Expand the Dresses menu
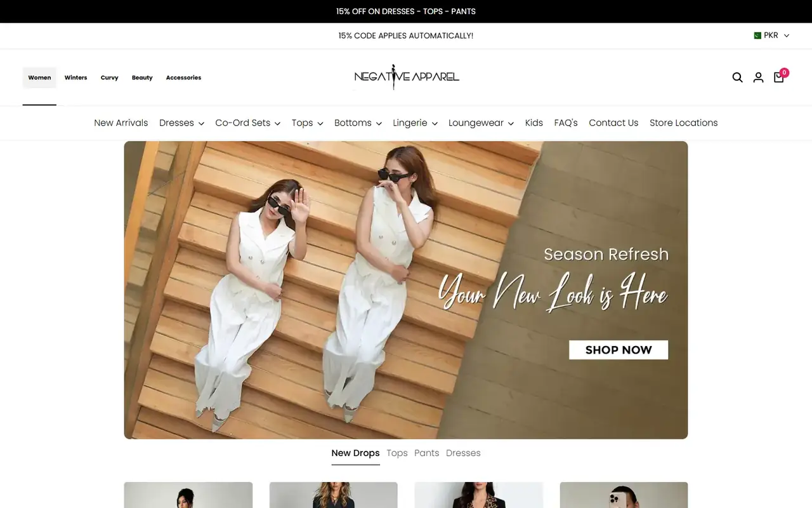The image size is (812, 508). (181, 123)
